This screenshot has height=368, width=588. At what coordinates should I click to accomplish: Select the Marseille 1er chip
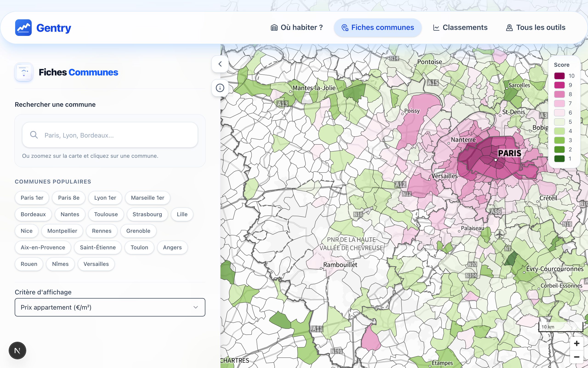[x=147, y=198]
